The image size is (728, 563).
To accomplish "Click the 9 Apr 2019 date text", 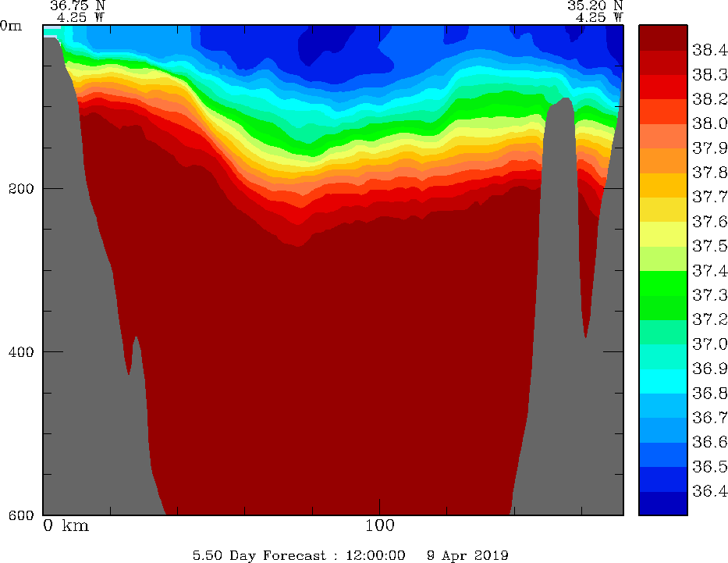I will point(467,555).
